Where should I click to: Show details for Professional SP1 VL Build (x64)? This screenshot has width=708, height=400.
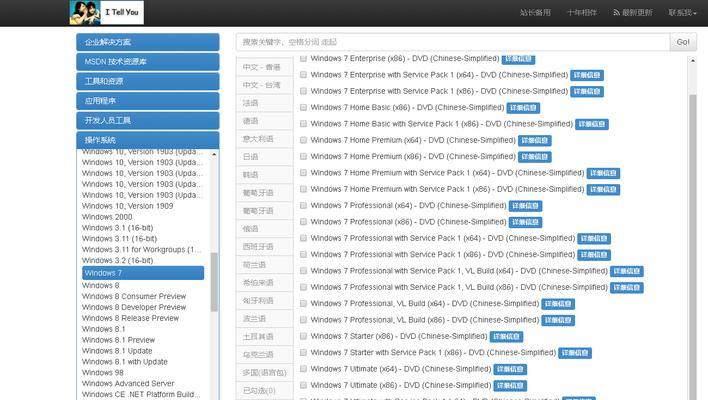(627, 271)
